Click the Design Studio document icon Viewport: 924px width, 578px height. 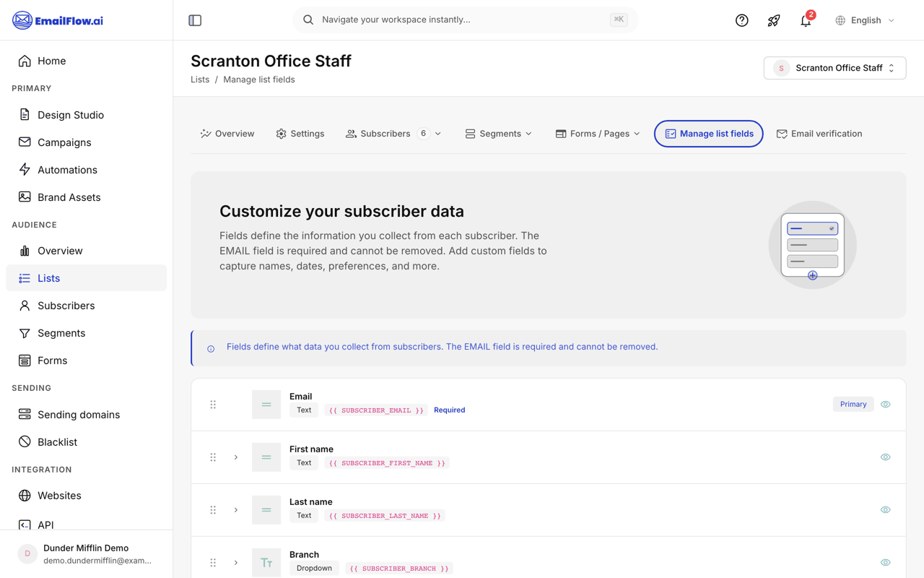[25, 115]
